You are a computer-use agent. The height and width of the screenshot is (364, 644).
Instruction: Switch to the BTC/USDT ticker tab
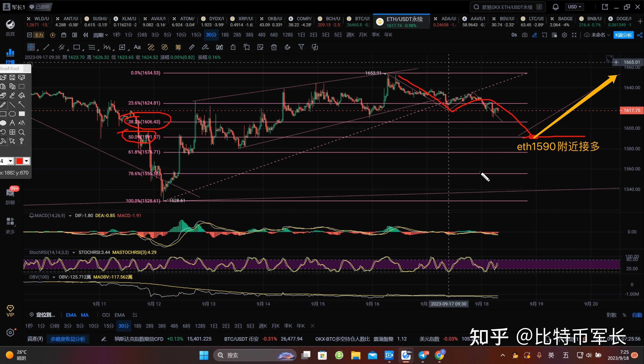point(358,22)
